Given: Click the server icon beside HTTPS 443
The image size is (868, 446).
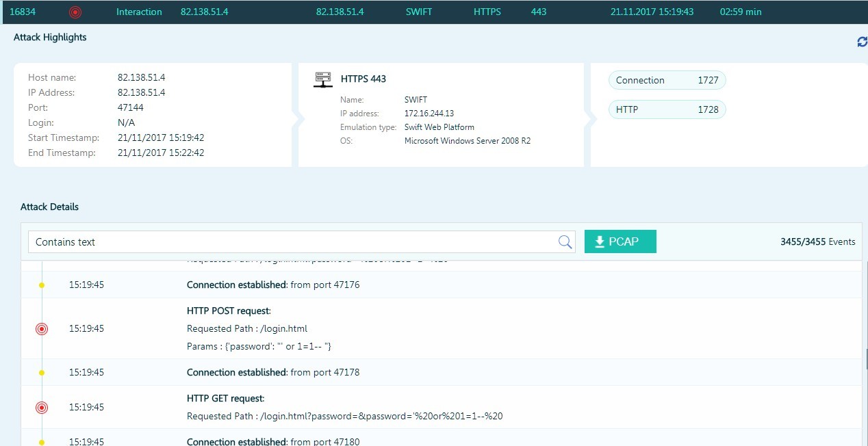Looking at the screenshot, I should coord(323,79).
